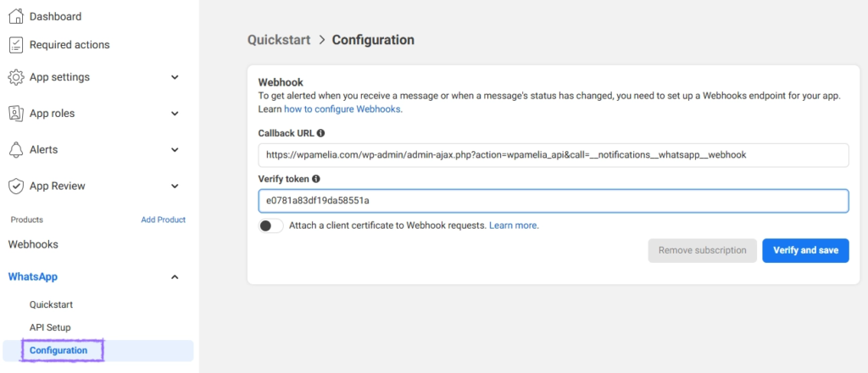Click the App Review shield icon
This screenshot has height=373, width=868.
point(15,186)
